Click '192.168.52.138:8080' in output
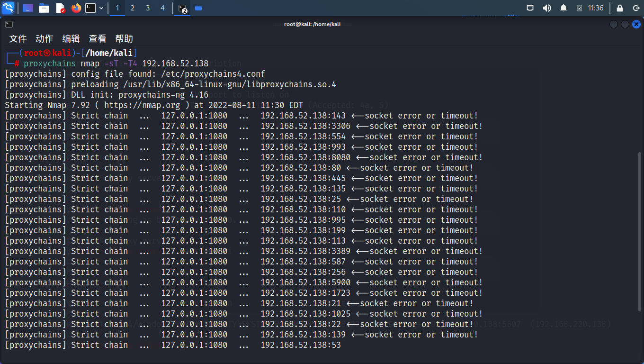Image resolution: width=644 pixels, height=364 pixels. 305,157
